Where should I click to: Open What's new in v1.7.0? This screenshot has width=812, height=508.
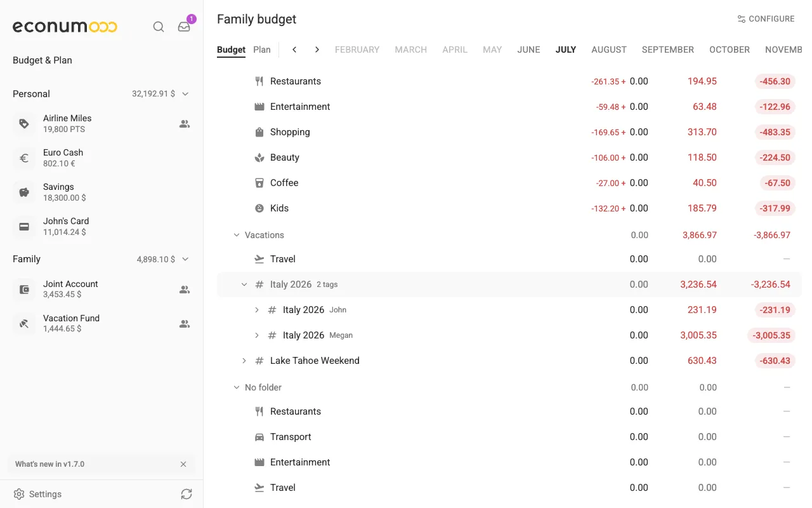[49, 464]
